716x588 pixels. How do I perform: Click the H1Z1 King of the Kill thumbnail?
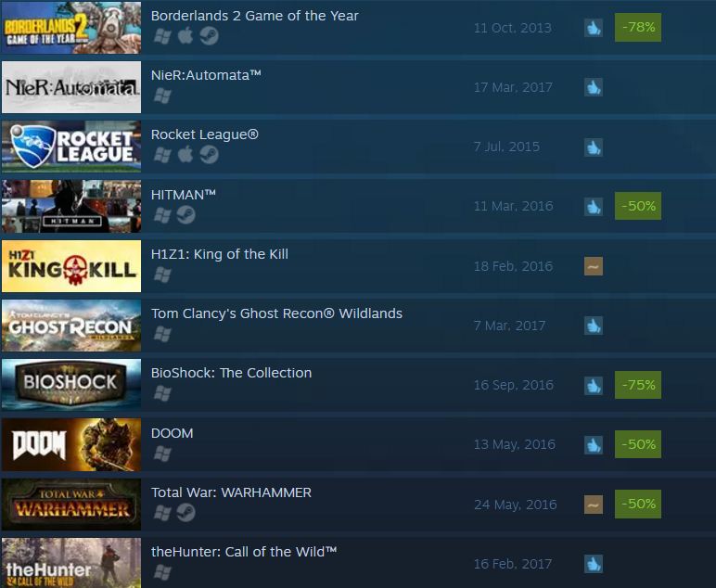(x=71, y=266)
